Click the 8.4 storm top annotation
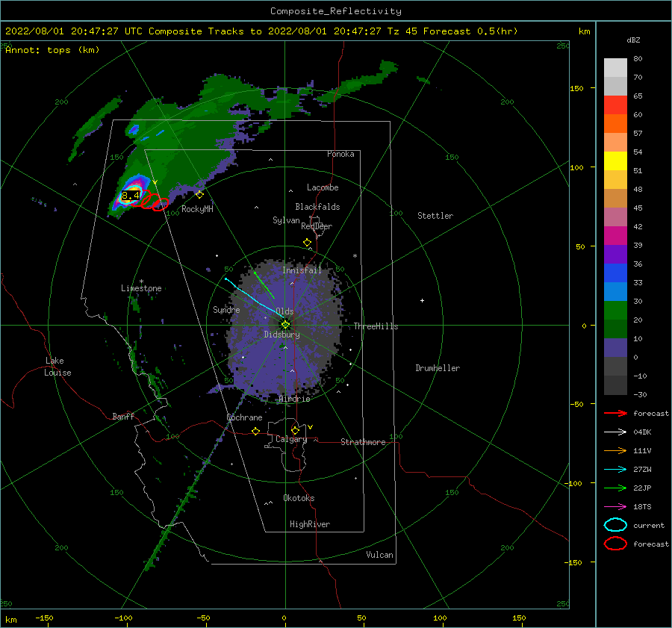 [x=131, y=196]
